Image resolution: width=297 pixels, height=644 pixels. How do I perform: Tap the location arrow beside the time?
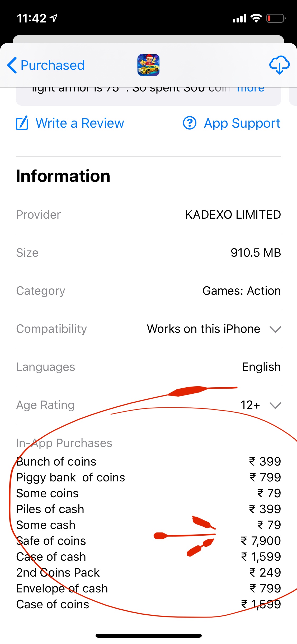click(x=54, y=18)
